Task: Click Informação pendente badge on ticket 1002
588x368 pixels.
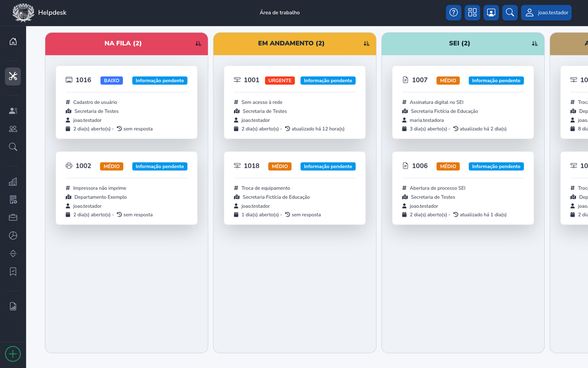Action: pyautogui.click(x=160, y=166)
